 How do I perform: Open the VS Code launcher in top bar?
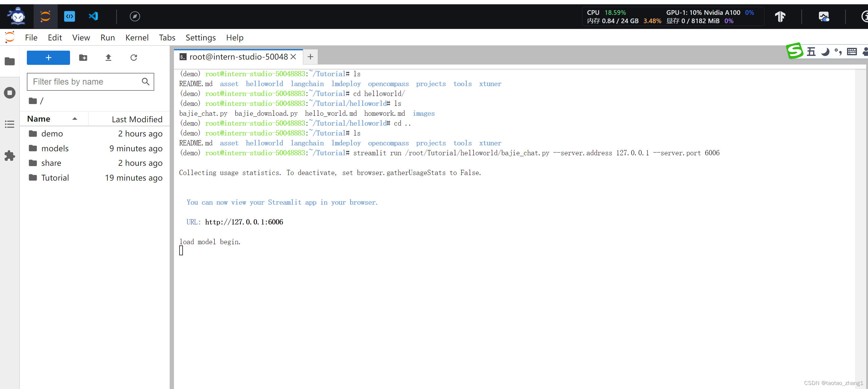[93, 16]
